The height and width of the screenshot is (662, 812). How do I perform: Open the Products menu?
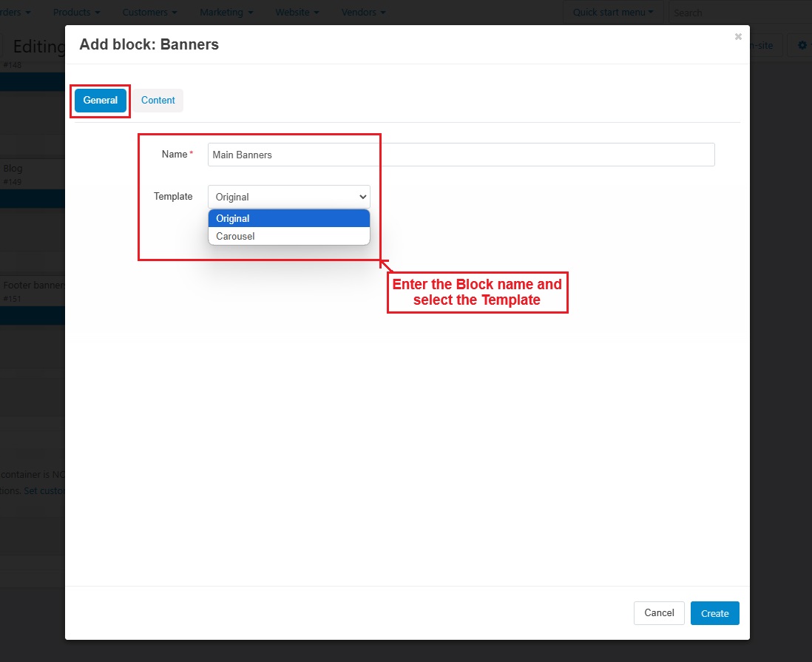click(76, 13)
